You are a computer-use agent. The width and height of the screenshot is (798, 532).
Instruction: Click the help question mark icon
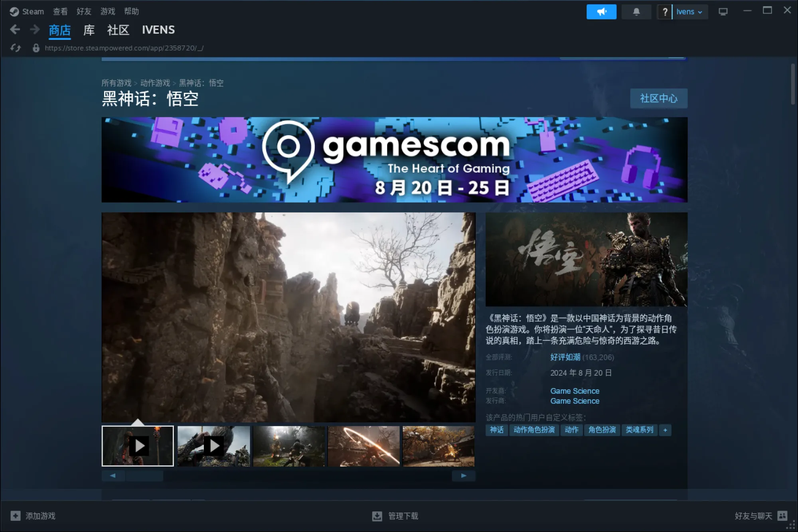665,12
